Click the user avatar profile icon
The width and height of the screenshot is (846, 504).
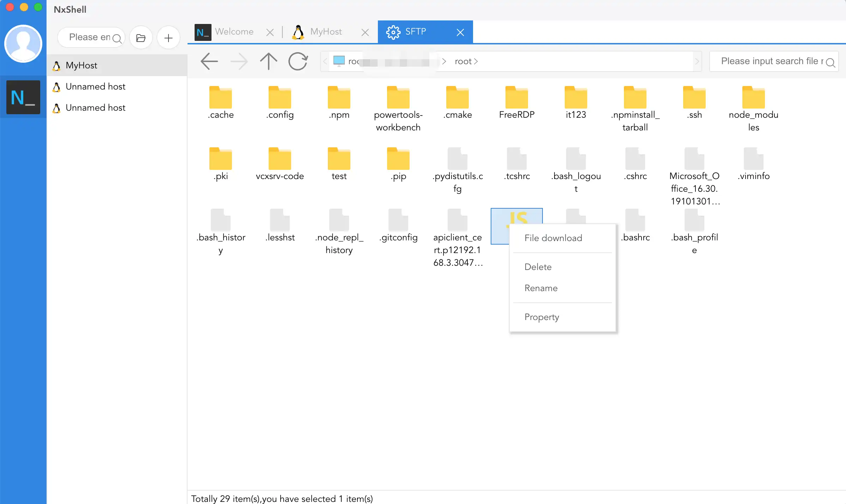(x=23, y=44)
